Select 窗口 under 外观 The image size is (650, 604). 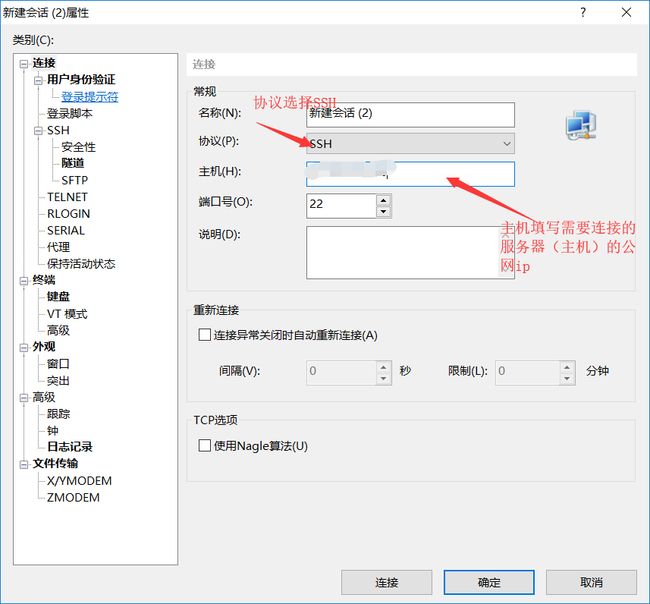pyautogui.click(x=58, y=364)
